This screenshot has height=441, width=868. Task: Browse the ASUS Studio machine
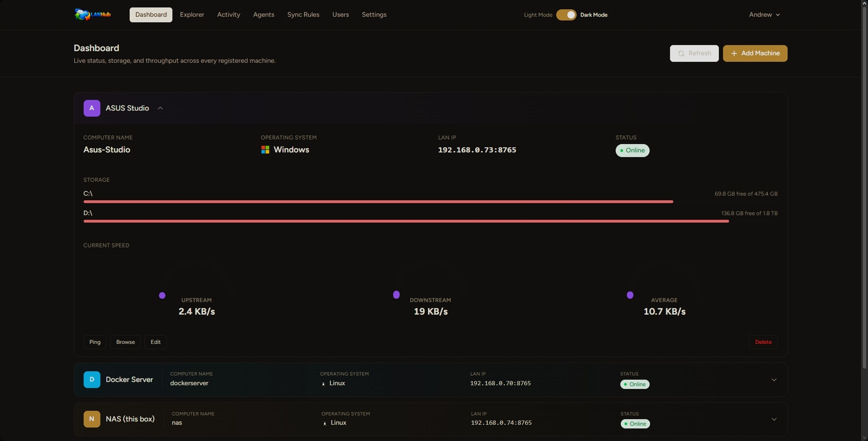tap(125, 342)
